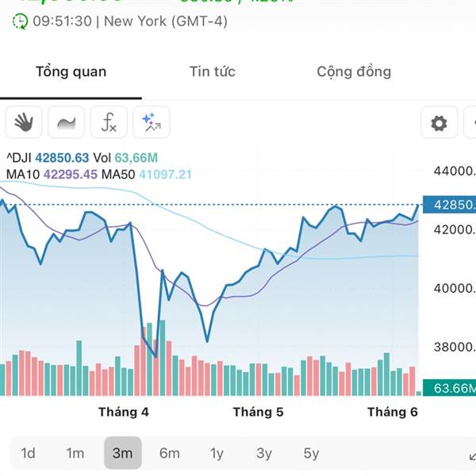Switch range to 6m
The image size is (476, 476).
pos(170,453)
